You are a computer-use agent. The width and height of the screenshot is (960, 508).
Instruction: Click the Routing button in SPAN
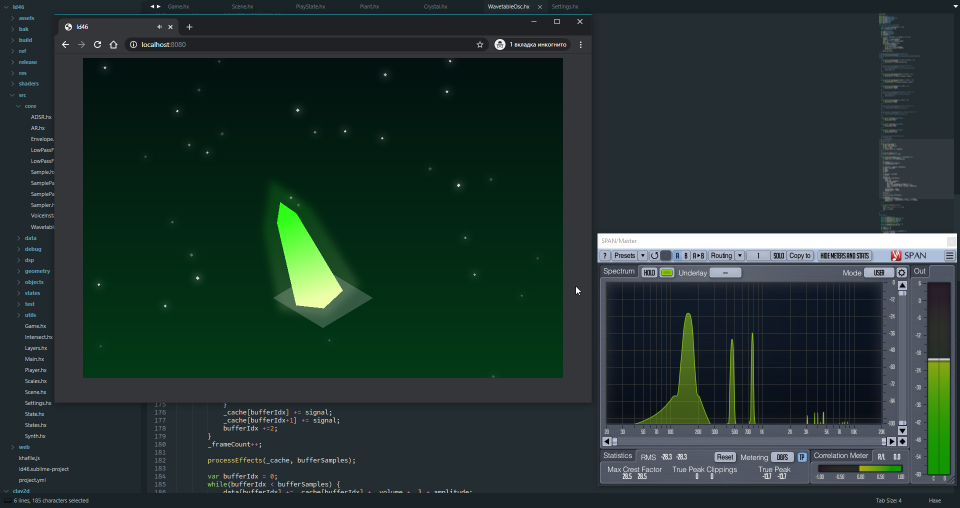pos(721,256)
